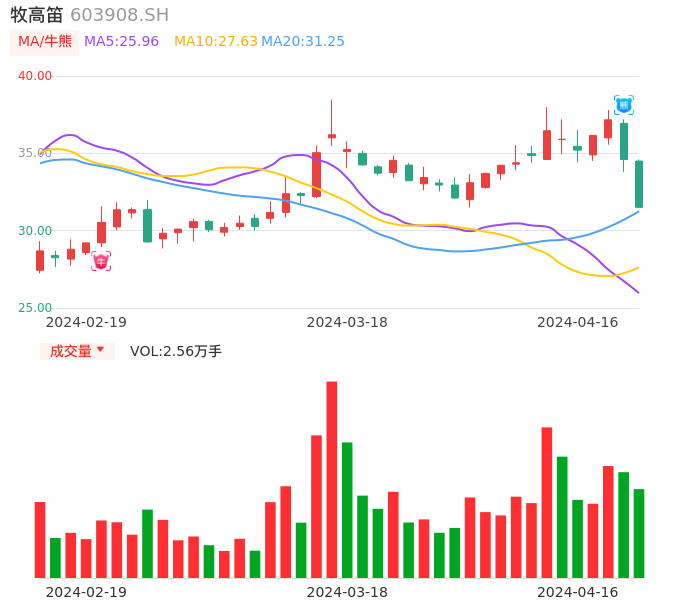Image resolution: width=686 pixels, height=606 pixels.
Task: Click the rightmost green volume bar
Action: coord(639,532)
